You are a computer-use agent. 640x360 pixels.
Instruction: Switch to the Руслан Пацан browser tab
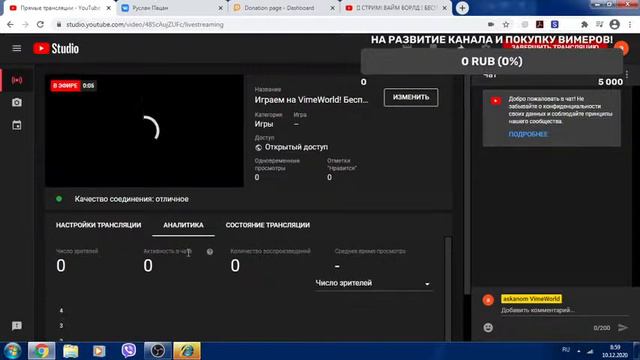(x=170, y=8)
